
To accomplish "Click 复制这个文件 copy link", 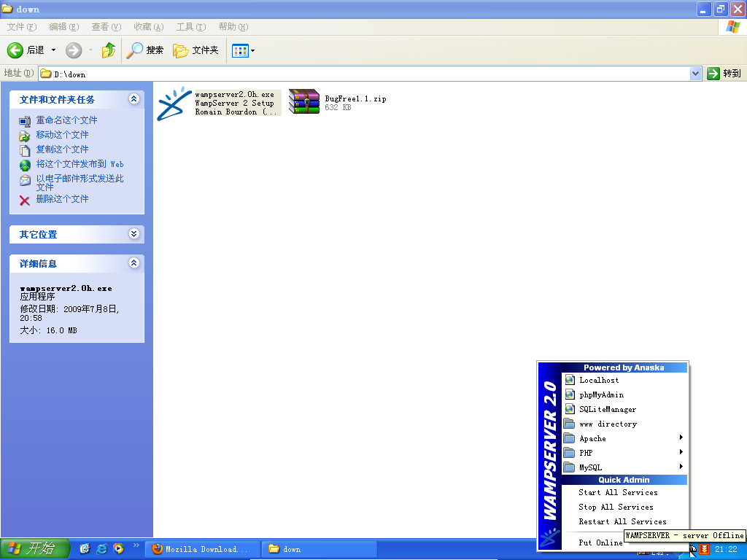I will click(x=63, y=149).
